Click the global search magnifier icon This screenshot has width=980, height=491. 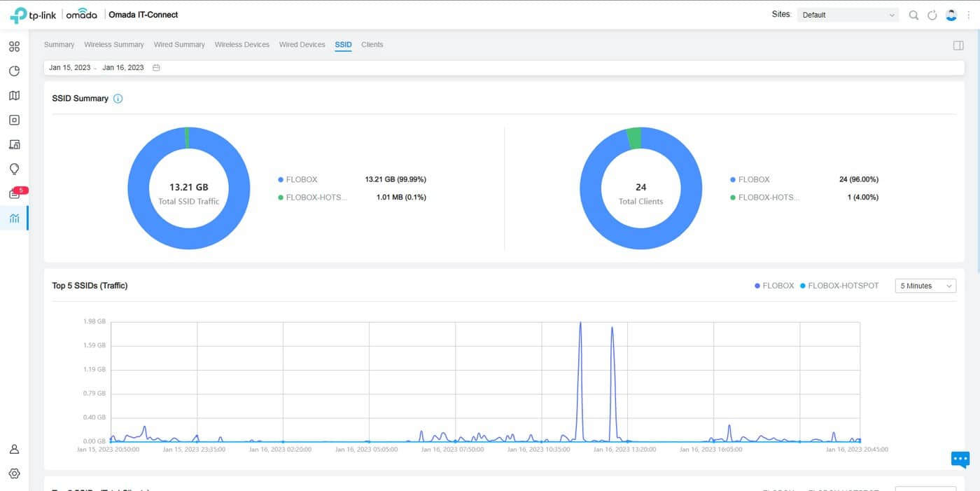pyautogui.click(x=913, y=15)
